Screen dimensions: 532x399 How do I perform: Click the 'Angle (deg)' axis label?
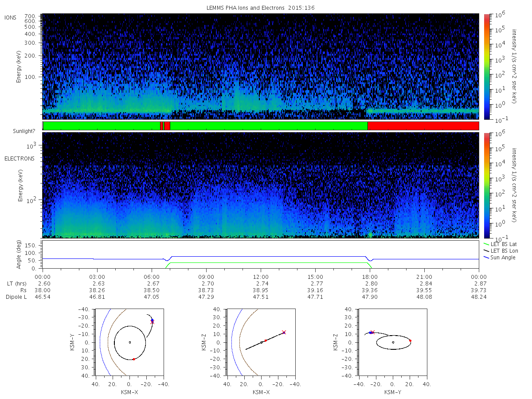[x=19, y=255]
